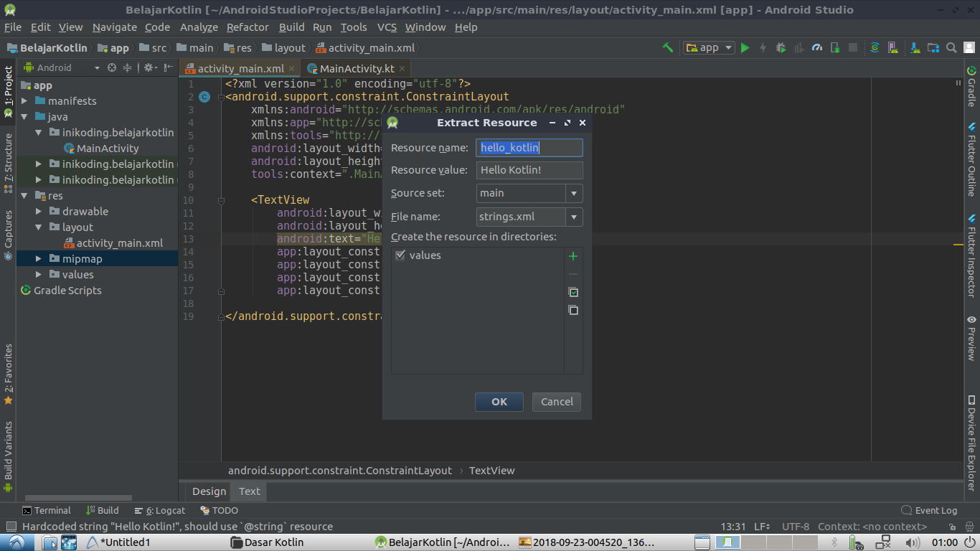Open the VCS menu
The height and width of the screenshot is (551, 980).
(x=387, y=27)
